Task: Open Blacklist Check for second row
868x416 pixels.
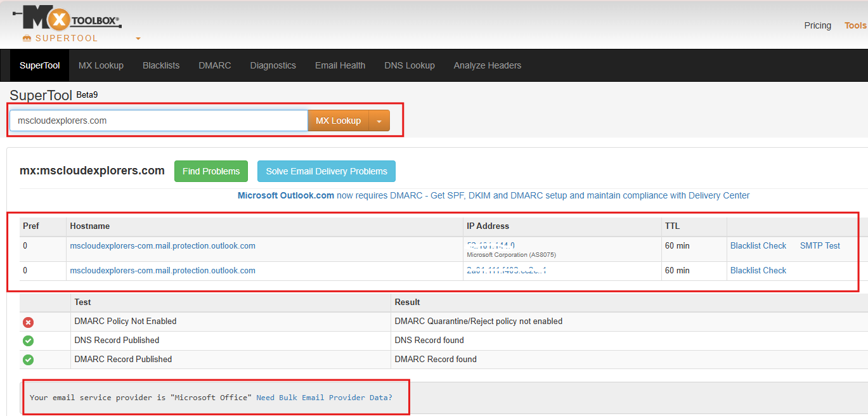Action: pyautogui.click(x=758, y=270)
